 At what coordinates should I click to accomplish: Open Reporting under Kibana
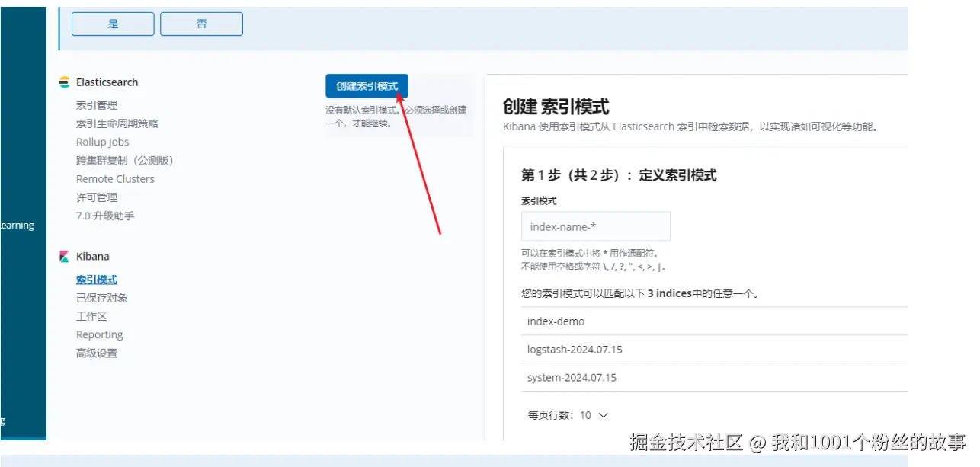click(99, 335)
